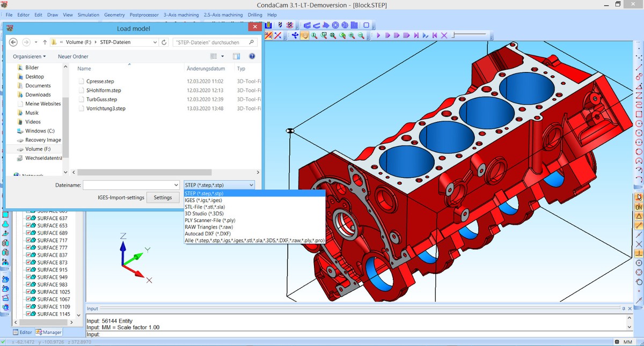644x346 pixels.
Task: Open the Organisieren dropdown menu
Action: [29, 56]
